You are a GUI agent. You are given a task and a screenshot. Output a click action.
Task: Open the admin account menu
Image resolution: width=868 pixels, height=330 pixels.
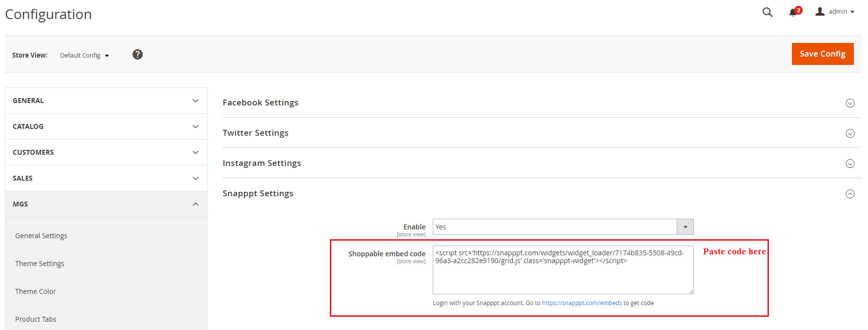coord(835,11)
